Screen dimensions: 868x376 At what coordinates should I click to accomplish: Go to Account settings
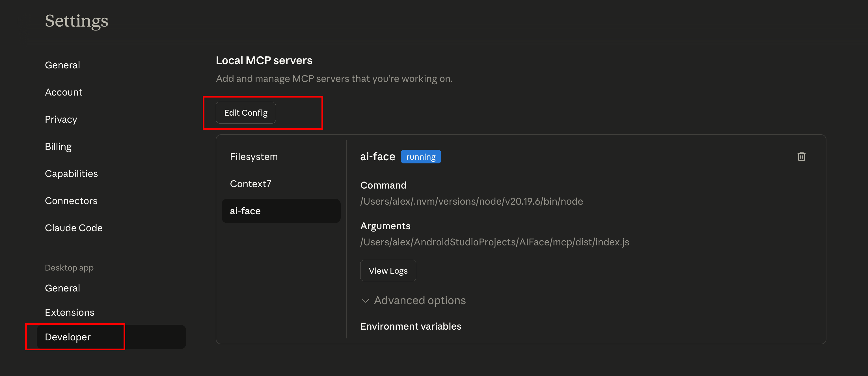pos(63,92)
